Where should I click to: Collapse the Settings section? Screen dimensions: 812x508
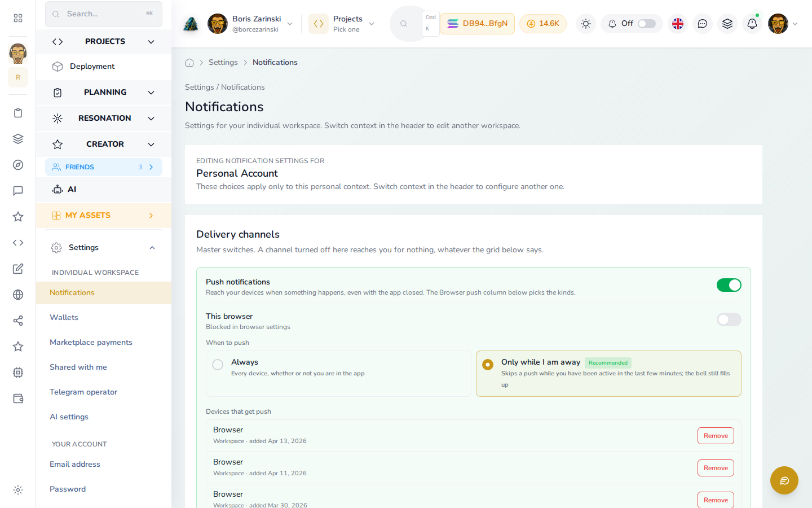[104, 248]
